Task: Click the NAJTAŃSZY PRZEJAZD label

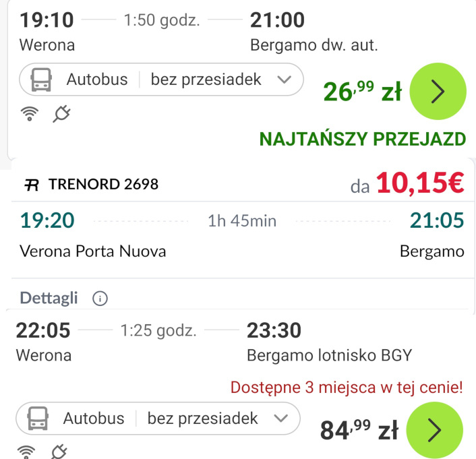Action: pyautogui.click(x=363, y=140)
